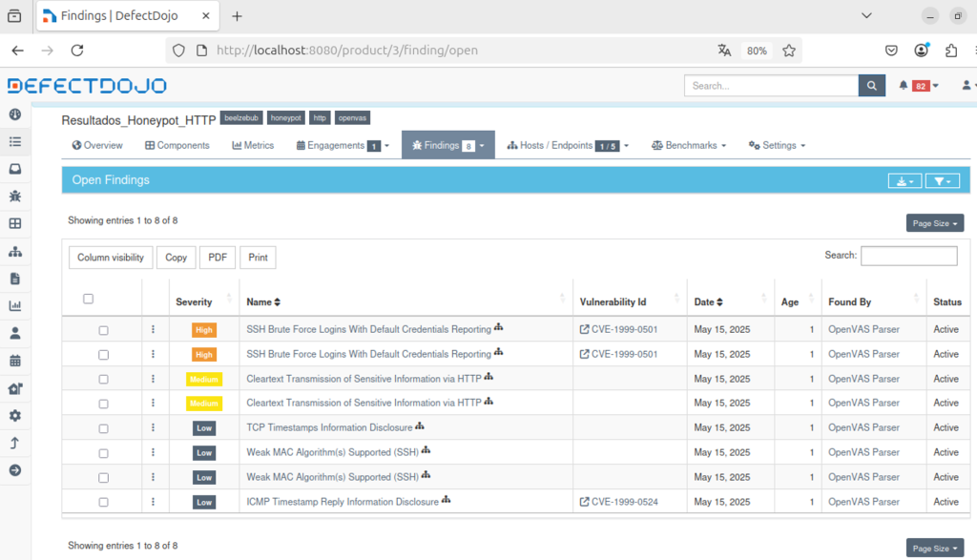Image resolution: width=977 pixels, height=560 pixels.
Task: Expand the top Page Size dropdown
Action: 934,223
